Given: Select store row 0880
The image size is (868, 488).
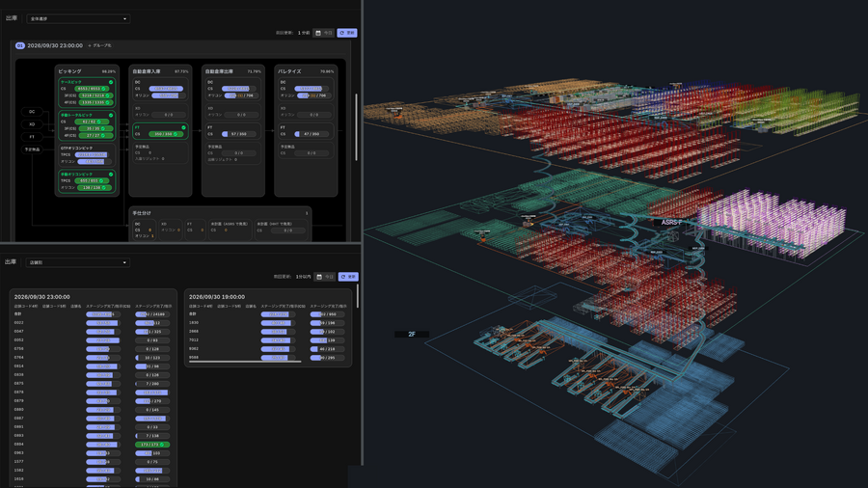Looking at the screenshot, I should (93, 410).
